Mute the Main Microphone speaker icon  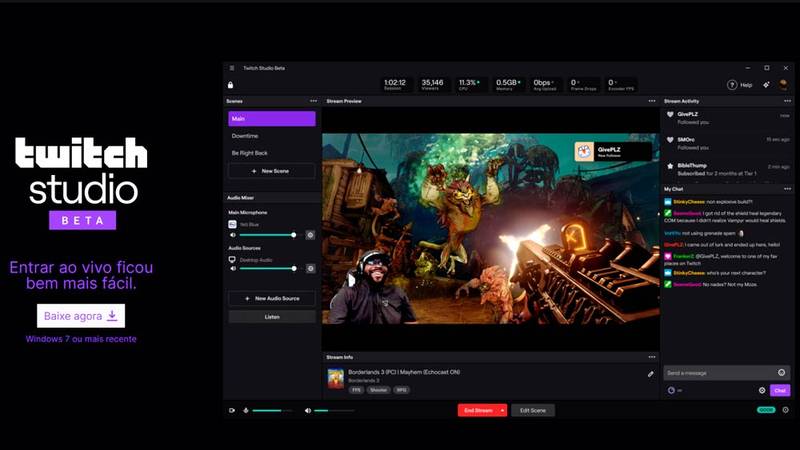(233, 235)
